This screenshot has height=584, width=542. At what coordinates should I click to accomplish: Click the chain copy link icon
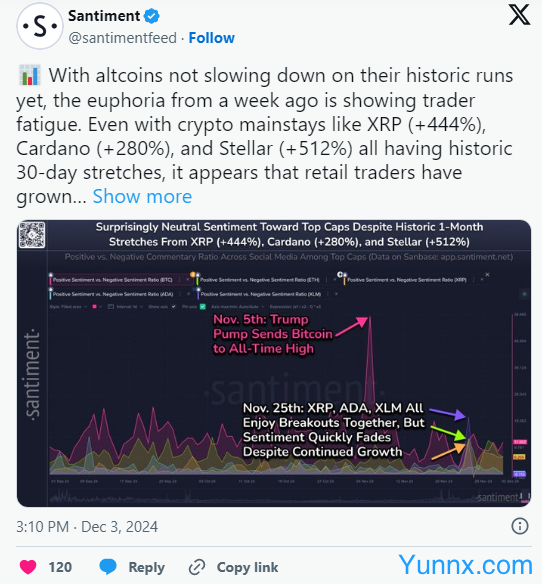197,567
